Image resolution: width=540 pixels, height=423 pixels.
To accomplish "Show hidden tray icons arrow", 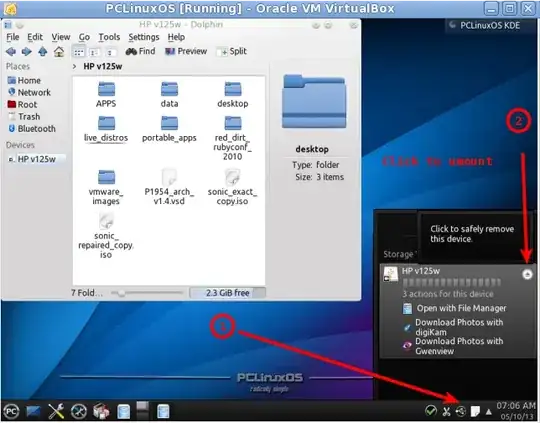I will 489,412.
